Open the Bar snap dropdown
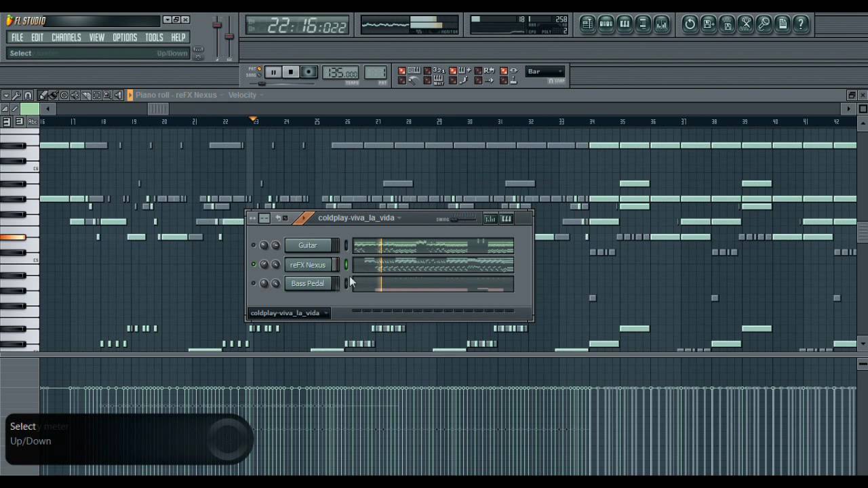 [x=546, y=71]
